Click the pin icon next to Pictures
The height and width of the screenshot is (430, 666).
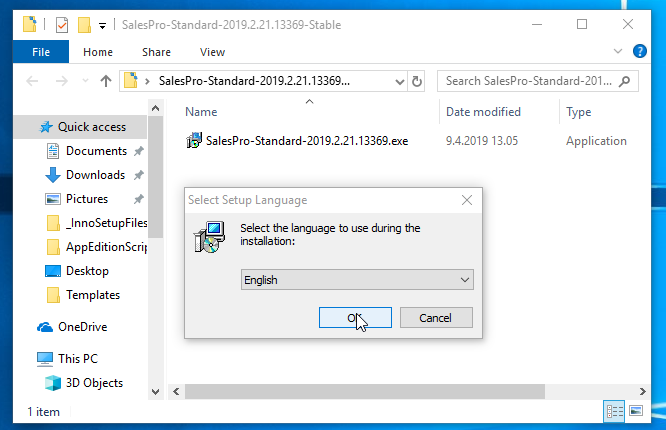(139, 199)
